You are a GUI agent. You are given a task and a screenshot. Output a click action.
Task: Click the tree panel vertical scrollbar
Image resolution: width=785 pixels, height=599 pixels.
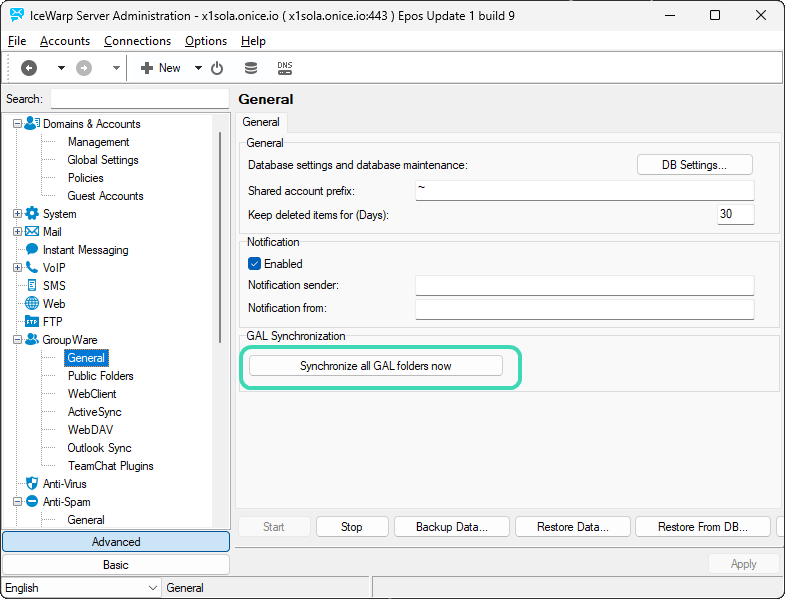pyautogui.click(x=220, y=237)
